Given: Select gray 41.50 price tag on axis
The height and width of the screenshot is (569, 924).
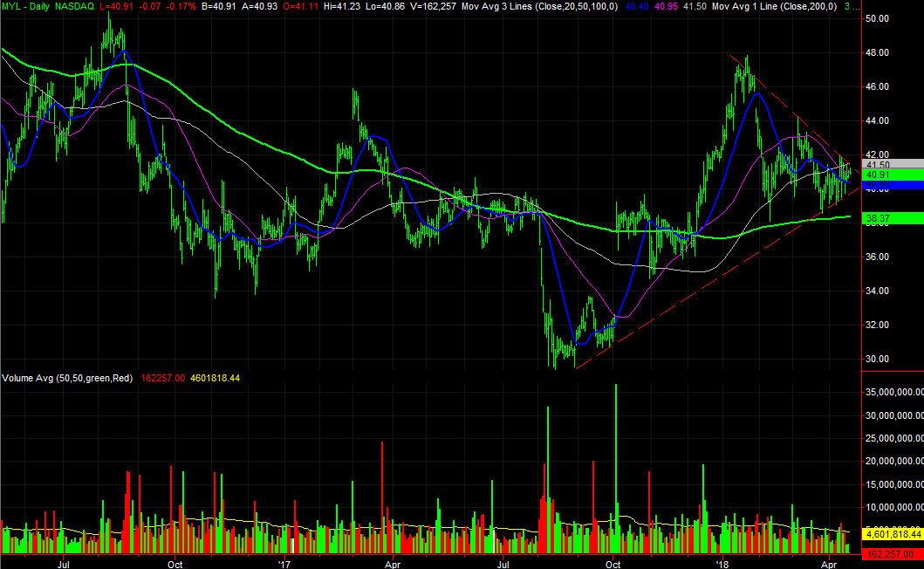Looking at the screenshot, I should point(893,164).
